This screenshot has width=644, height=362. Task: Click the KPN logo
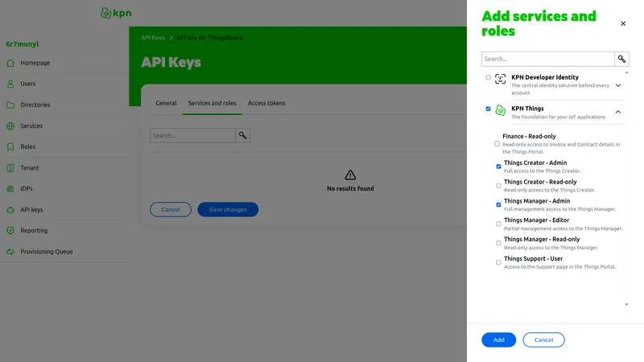tap(116, 13)
